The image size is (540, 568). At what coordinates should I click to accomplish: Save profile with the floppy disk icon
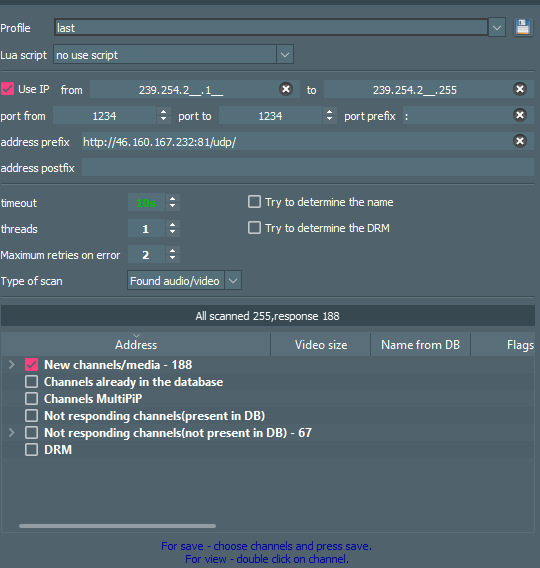pos(523,28)
